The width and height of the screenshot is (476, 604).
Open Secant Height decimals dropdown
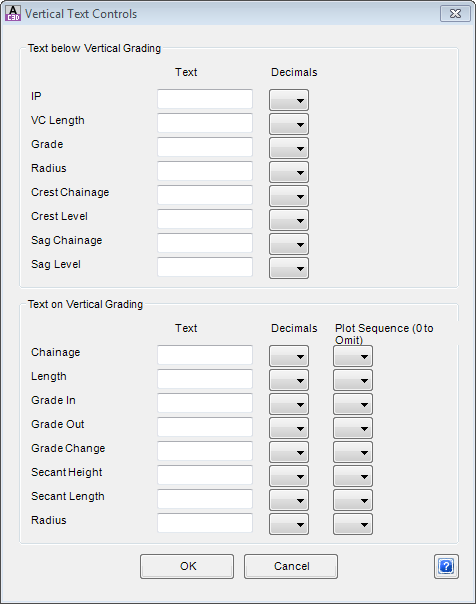pyautogui.click(x=289, y=476)
